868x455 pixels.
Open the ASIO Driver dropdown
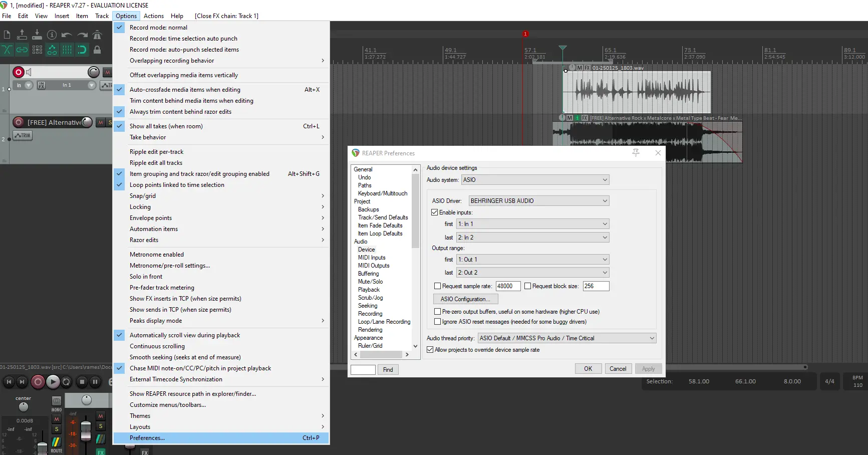[x=539, y=201]
